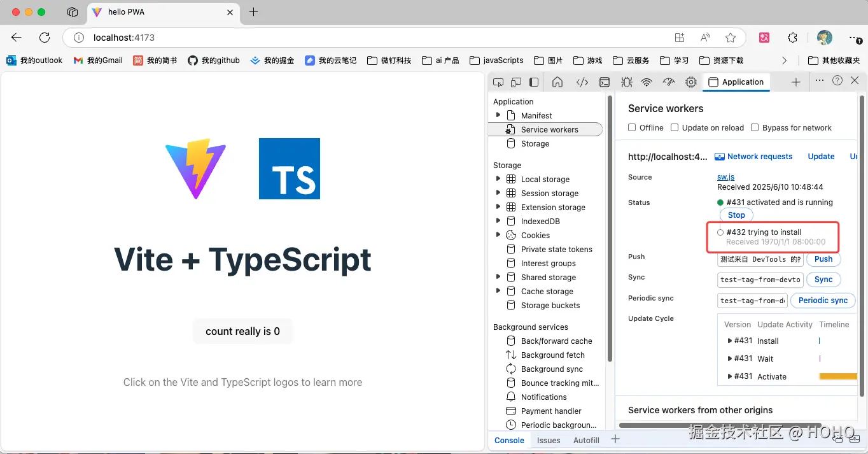Toggle the DevTools activity bar dock icon
Image resolution: width=868 pixels, height=454 pixels.
click(x=534, y=82)
